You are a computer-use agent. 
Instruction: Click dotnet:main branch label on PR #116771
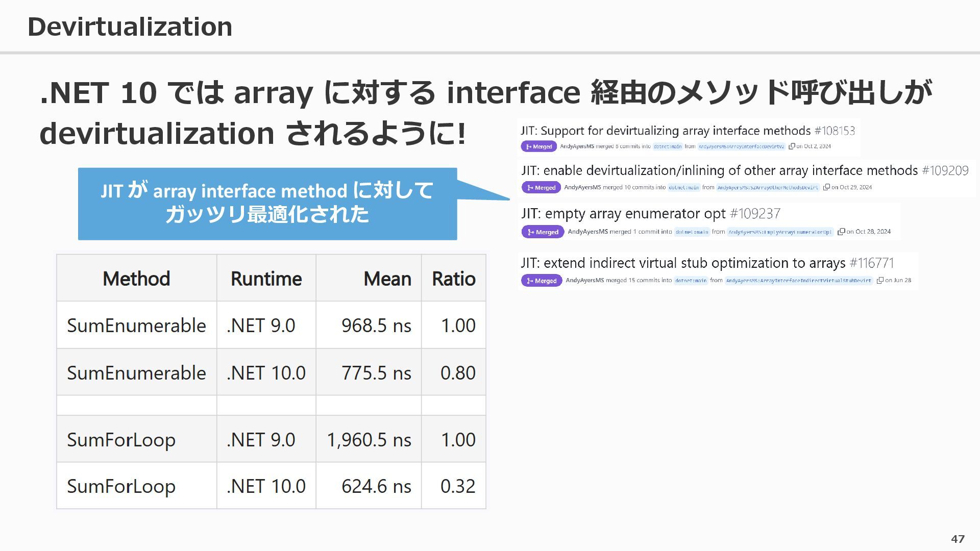[x=691, y=281]
